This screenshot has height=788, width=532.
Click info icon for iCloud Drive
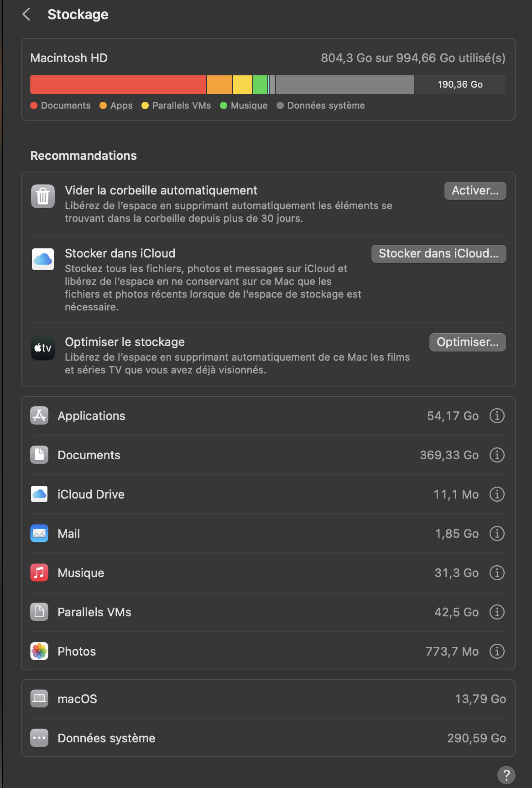click(496, 494)
